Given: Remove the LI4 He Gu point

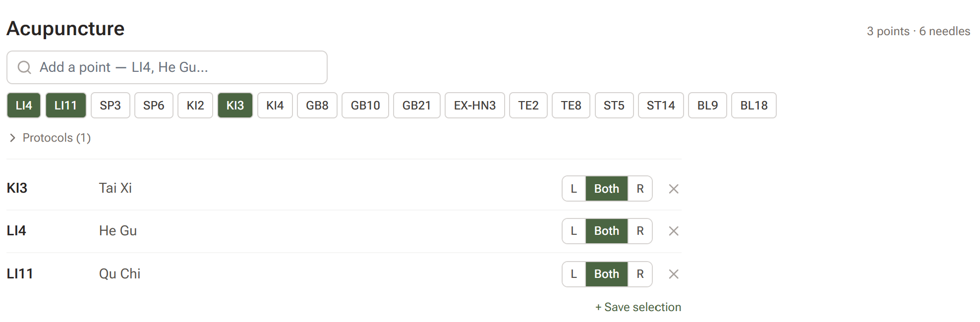Looking at the screenshot, I should pyautogui.click(x=673, y=231).
